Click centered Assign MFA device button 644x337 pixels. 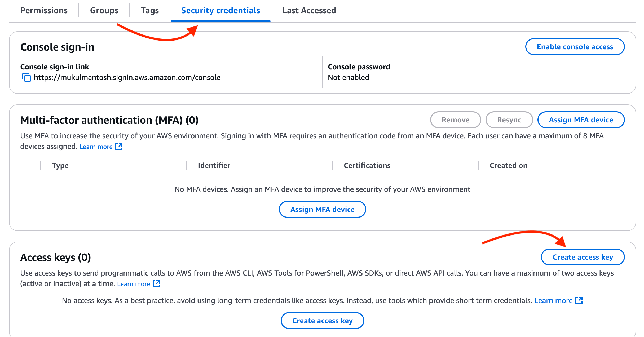tap(322, 210)
